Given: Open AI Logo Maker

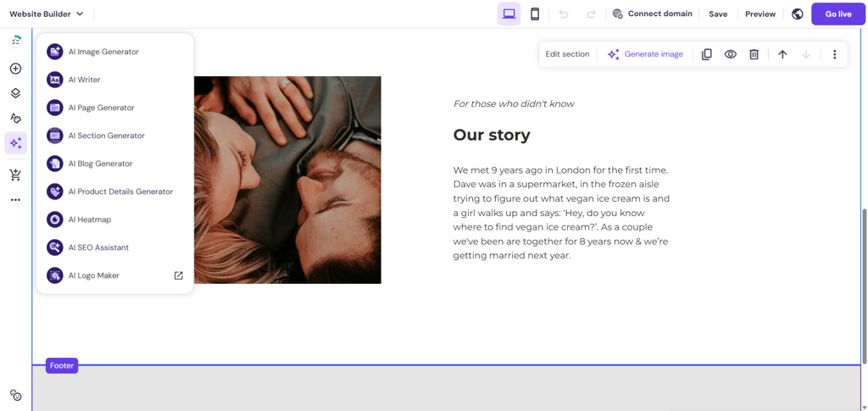Looking at the screenshot, I should tap(115, 275).
